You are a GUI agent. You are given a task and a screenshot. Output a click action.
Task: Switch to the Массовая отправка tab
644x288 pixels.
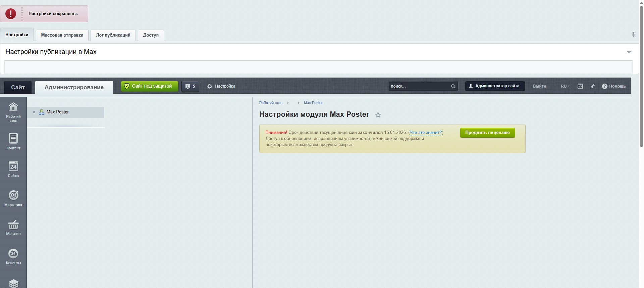click(62, 35)
